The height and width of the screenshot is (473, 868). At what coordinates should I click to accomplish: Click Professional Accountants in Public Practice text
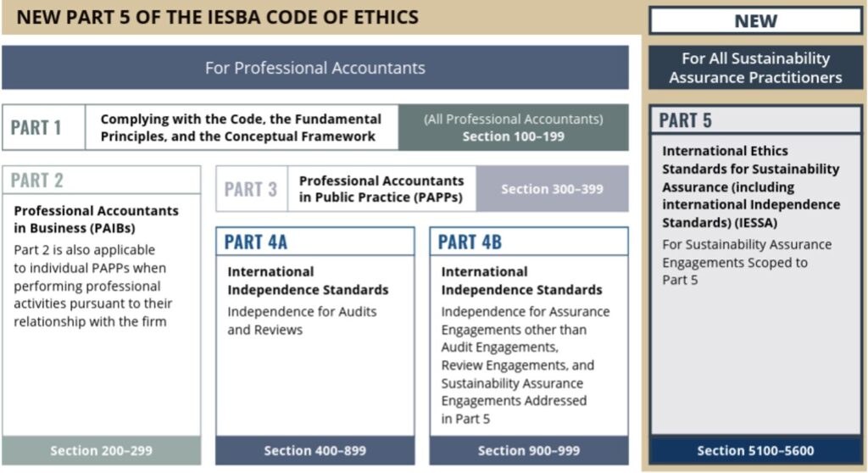[x=381, y=189]
